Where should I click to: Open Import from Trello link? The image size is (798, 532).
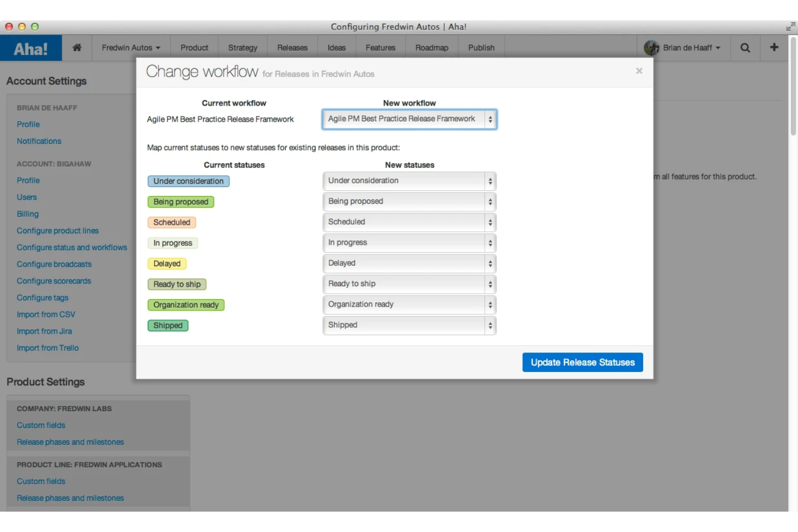click(x=47, y=348)
